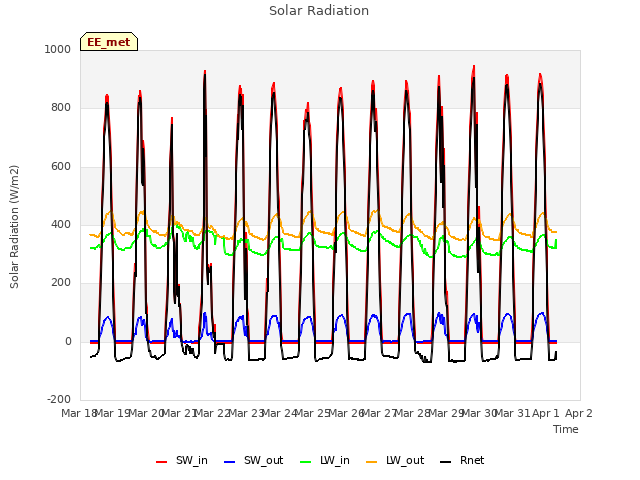
Task: Click the 400 y-axis tick label
Action: click(x=61, y=224)
